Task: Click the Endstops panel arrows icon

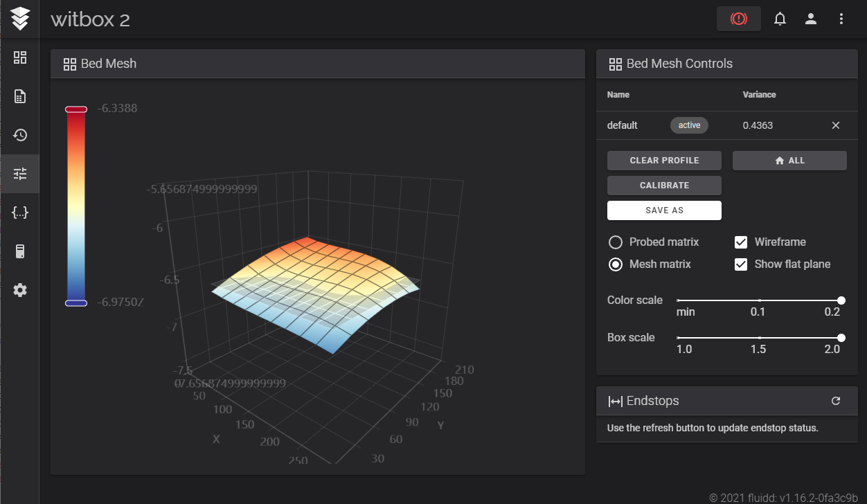Action: [615, 401]
